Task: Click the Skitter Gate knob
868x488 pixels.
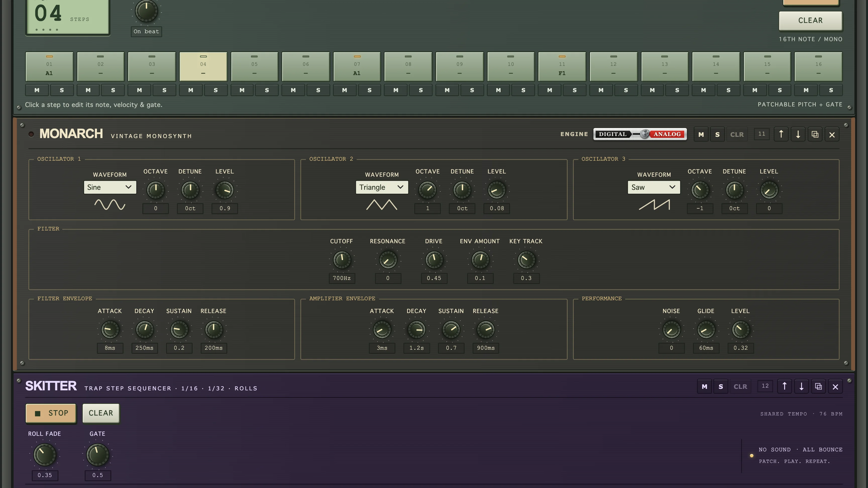Action: click(x=97, y=455)
